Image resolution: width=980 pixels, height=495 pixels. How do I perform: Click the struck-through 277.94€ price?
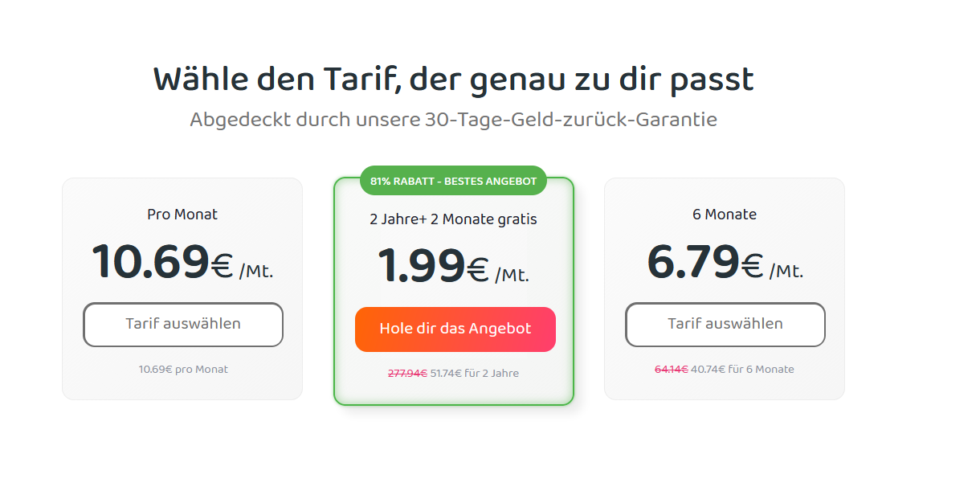click(x=407, y=374)
